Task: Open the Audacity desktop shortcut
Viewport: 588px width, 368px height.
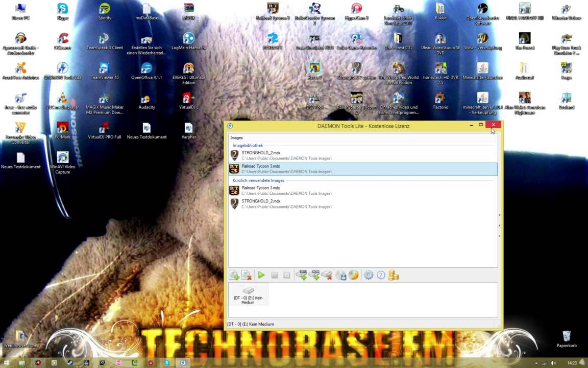Action: [146, 101]
